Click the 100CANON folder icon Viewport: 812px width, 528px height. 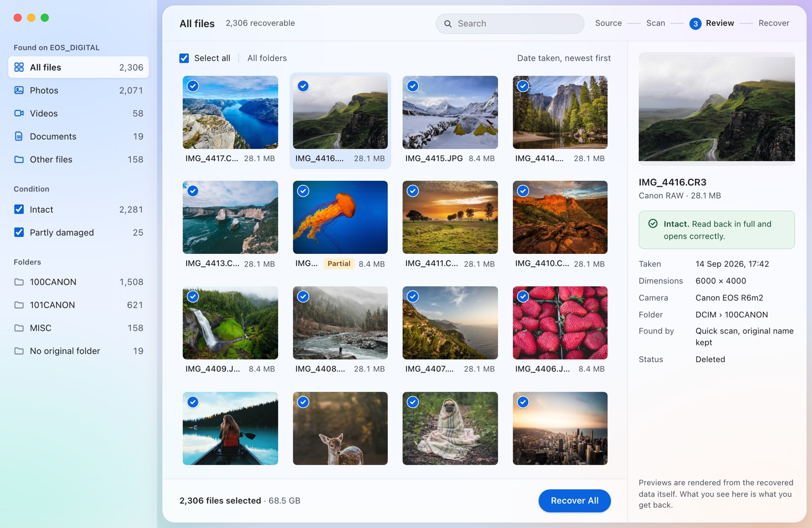[x=19, y=282]
